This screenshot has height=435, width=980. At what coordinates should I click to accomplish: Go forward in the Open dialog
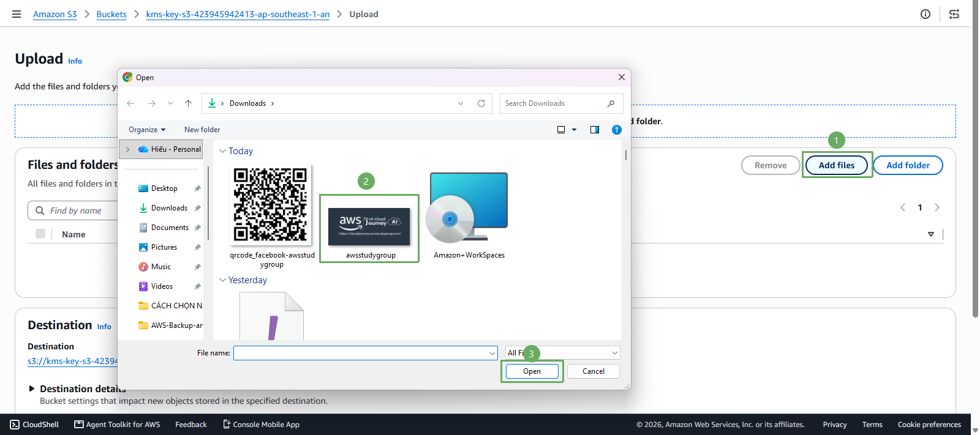pos(151,103)
